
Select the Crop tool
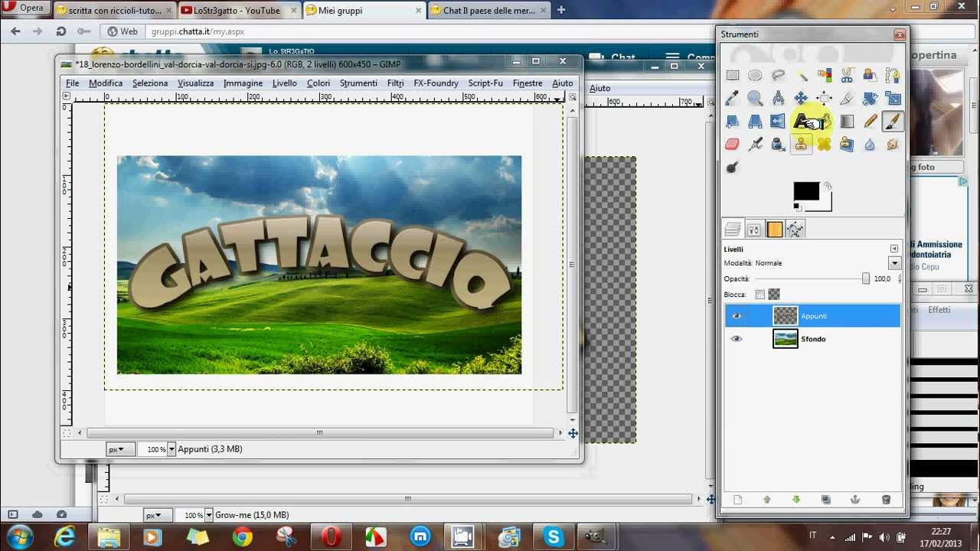tap(847, 98)
